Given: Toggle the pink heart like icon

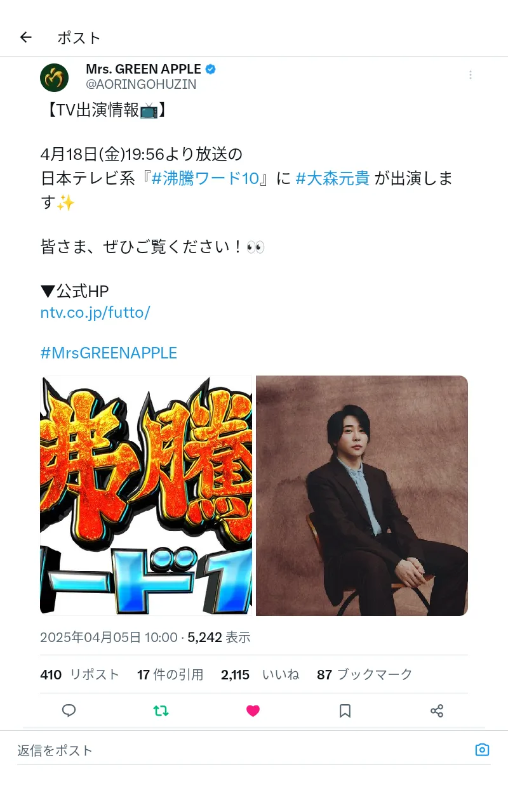Looking at the screenshot, I should click(x=253, y=710).
